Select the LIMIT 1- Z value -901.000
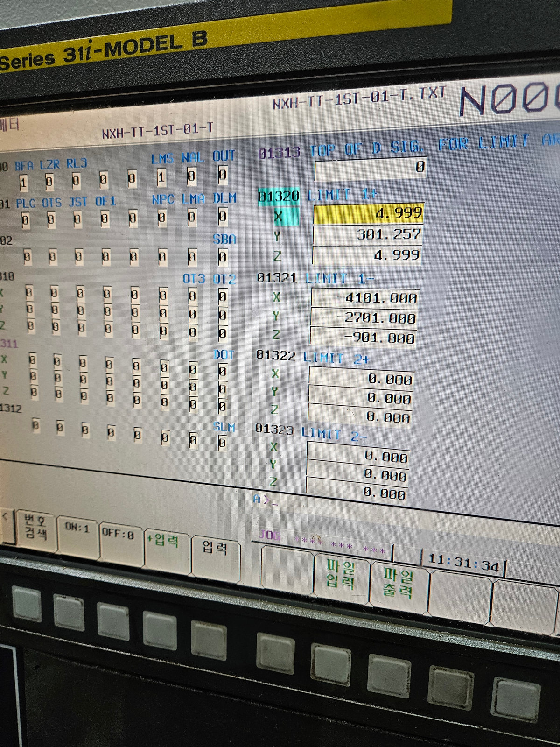The image size is (560, 747). (x=363, y=338)
